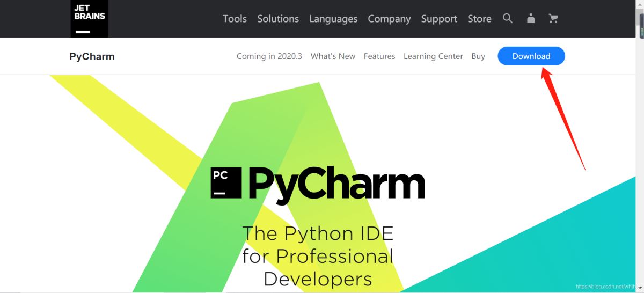
Task: Open the Languages menu
Action: [x=333, y=19]
